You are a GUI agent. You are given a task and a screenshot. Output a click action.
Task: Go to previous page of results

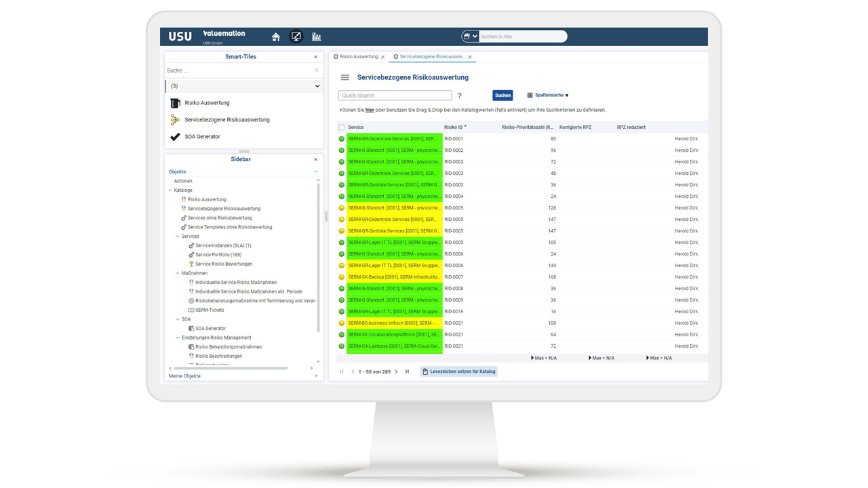tap(353, 371)
